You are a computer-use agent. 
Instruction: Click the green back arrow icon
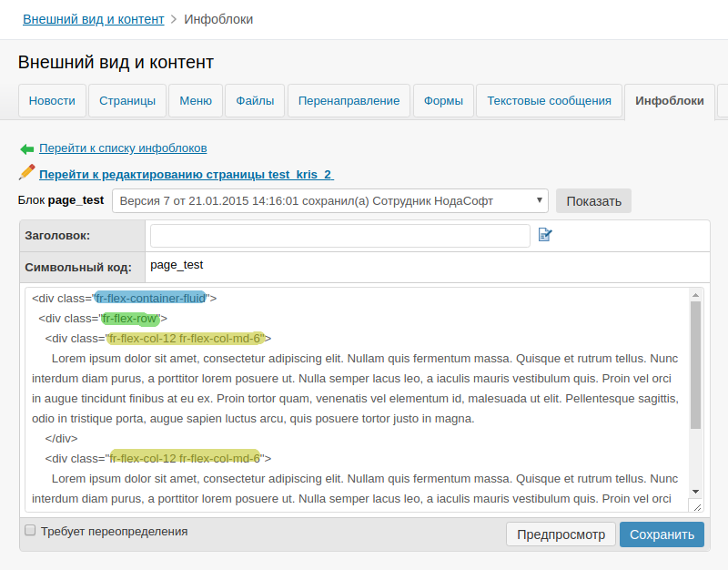(x=27, y=149)
